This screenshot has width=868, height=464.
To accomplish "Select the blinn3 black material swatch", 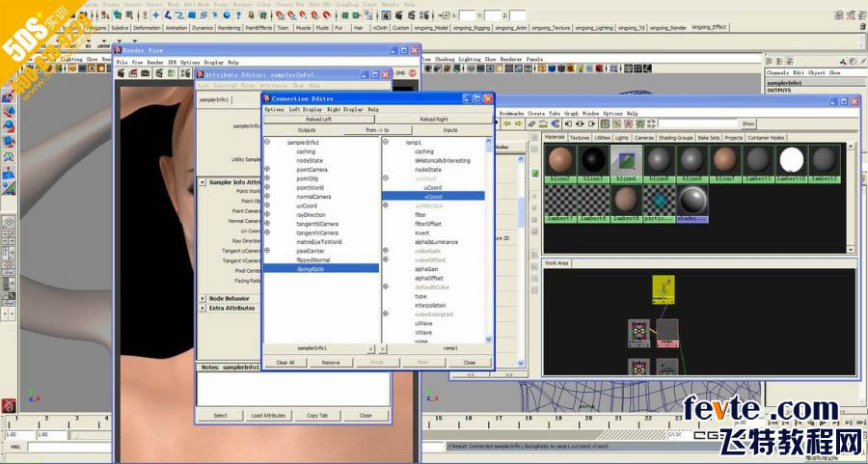I will coord(593,164).
